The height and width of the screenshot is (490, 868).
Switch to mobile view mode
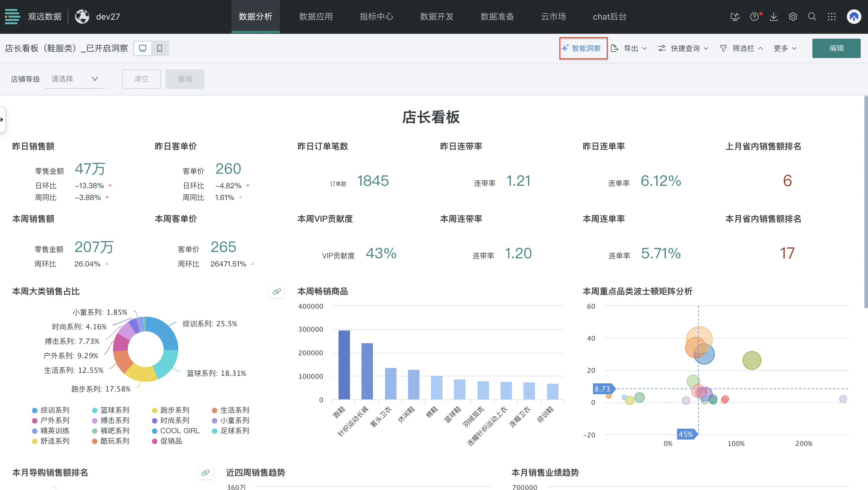(160, 48)
